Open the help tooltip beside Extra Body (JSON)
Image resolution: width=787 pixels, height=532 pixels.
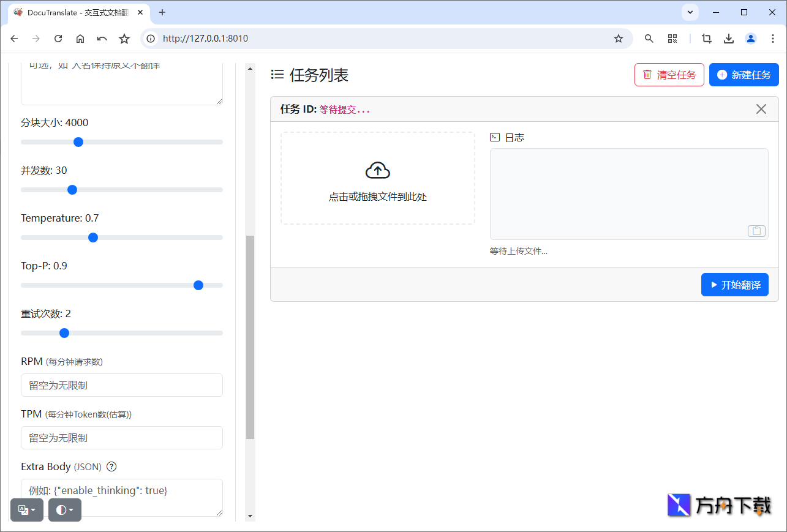point(111,466)
